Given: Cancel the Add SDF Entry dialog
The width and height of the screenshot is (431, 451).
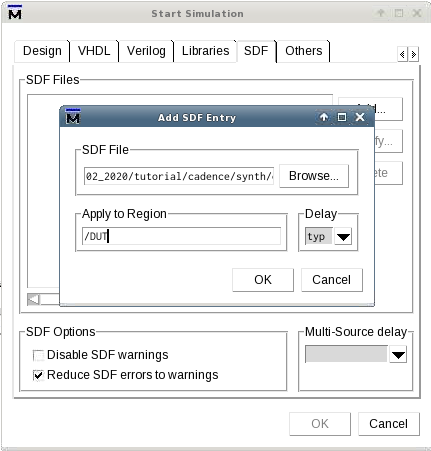Looking at the screenshot, I should click(x=331, y=280).
